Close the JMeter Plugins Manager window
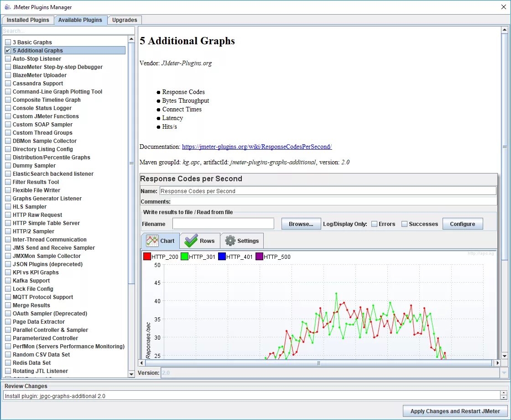 [504, 7]
